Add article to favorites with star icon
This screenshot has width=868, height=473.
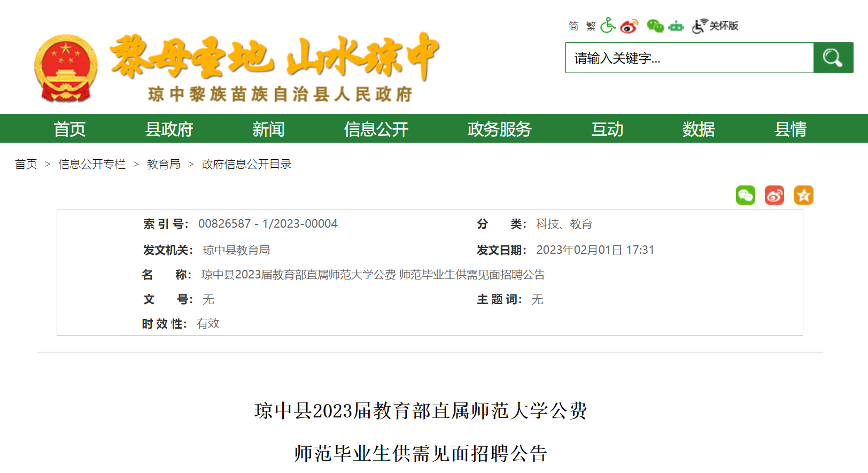pos(803,195)
